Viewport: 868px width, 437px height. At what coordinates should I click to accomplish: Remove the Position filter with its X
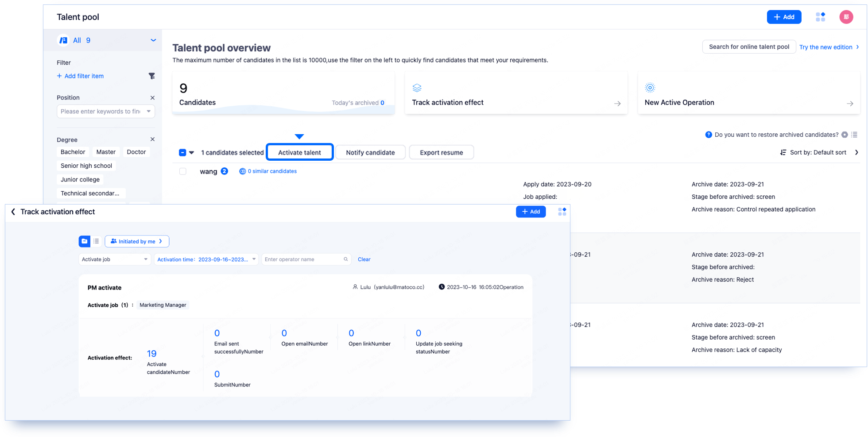coord(152,97)
